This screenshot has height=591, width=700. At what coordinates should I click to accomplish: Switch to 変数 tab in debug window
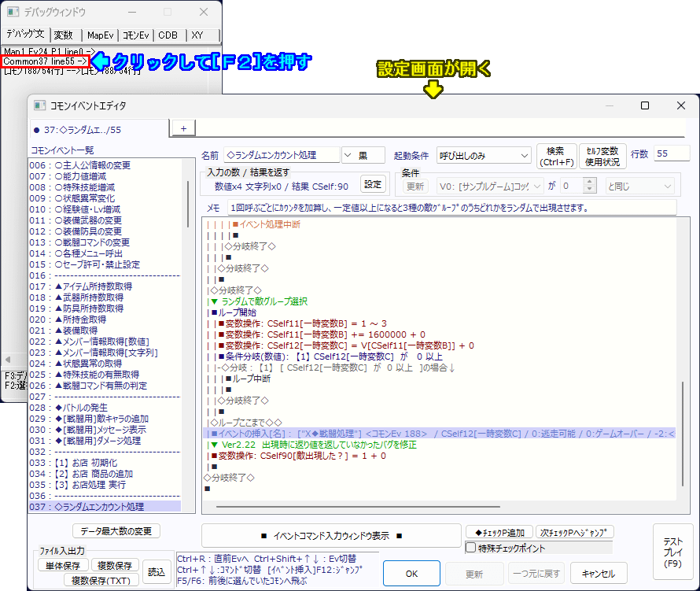65,35
